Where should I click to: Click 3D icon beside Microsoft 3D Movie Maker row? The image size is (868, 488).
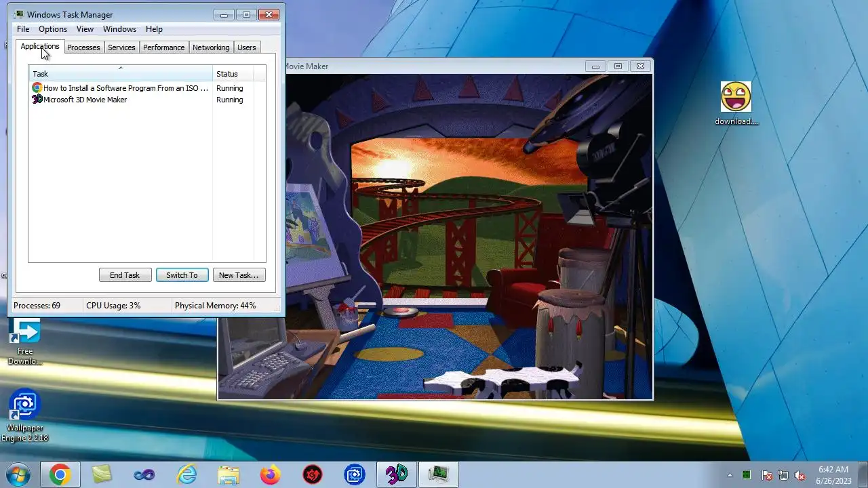click(x=37, y=100)
